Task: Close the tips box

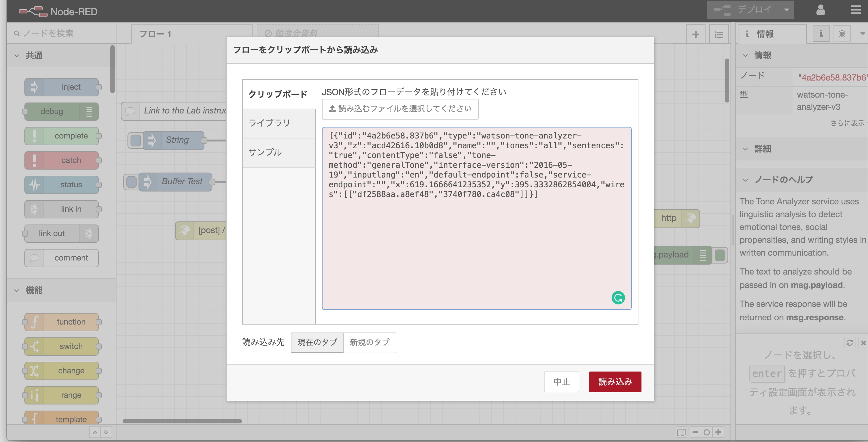Action: (x=863, y=343)
